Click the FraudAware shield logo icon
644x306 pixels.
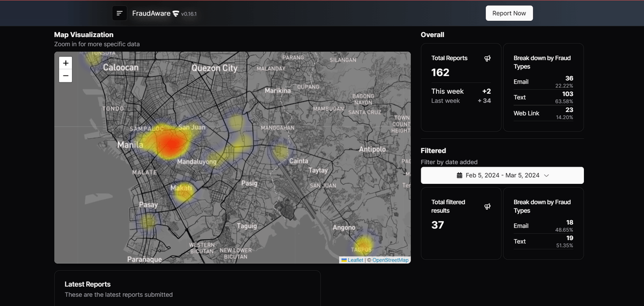pyautogui.click(x=175, y=13)
